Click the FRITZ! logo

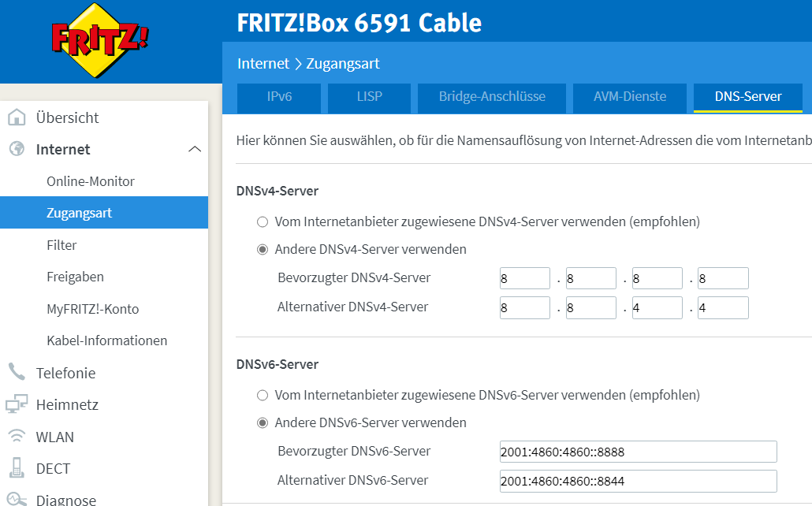[x=100, y=40]
